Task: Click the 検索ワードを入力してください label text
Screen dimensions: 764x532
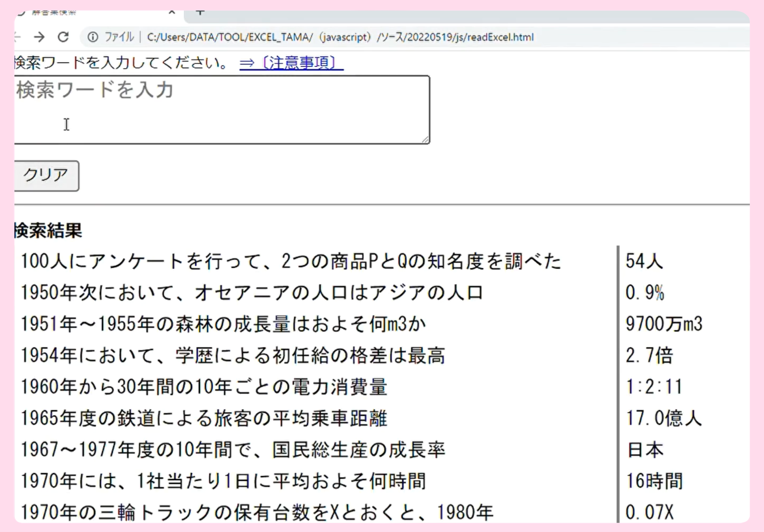Action: tap(121, 63)
